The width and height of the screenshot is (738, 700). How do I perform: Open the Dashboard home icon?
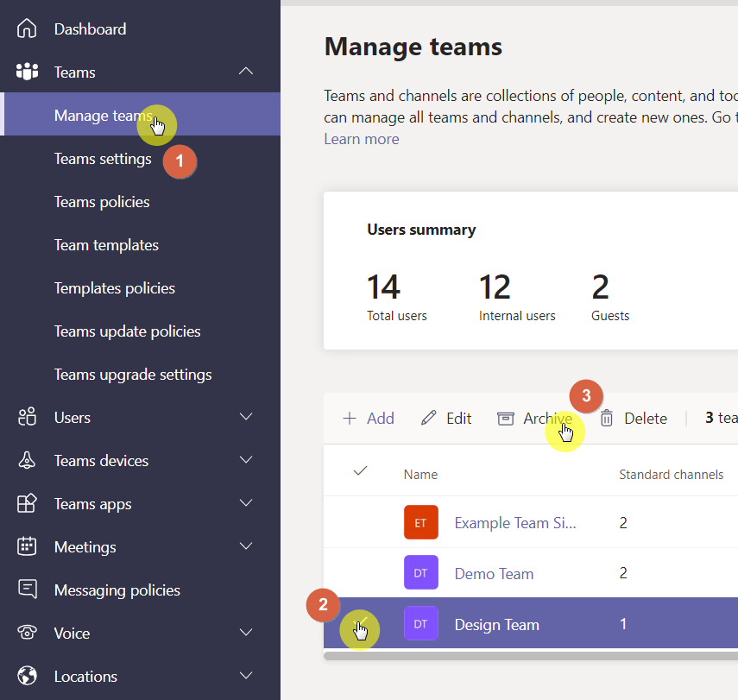27,28
